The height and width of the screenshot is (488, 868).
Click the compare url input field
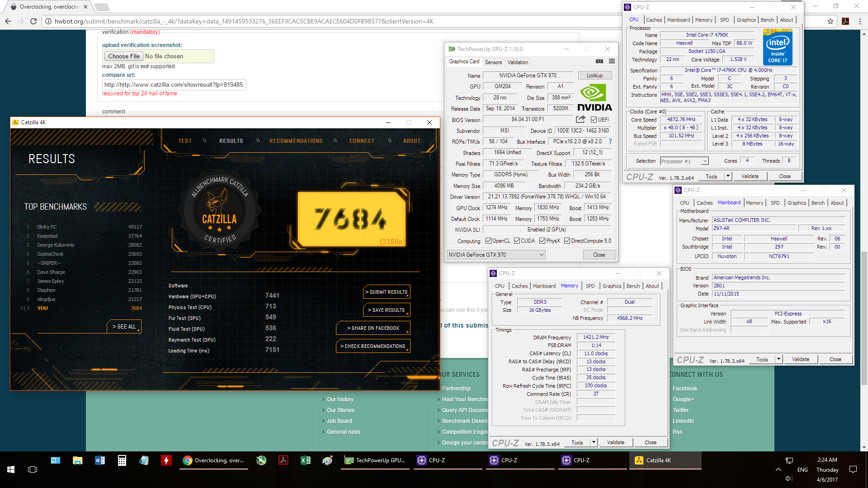(174, 84)
